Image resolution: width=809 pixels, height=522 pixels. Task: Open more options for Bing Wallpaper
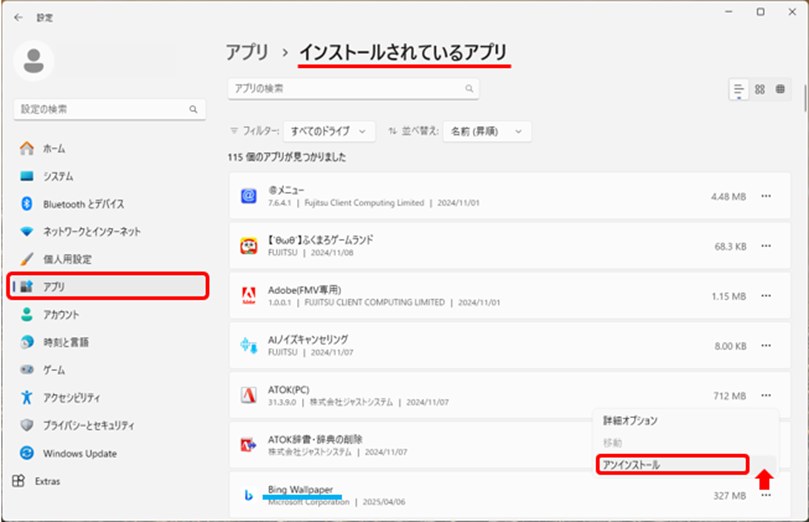click(x=766, y=495)
